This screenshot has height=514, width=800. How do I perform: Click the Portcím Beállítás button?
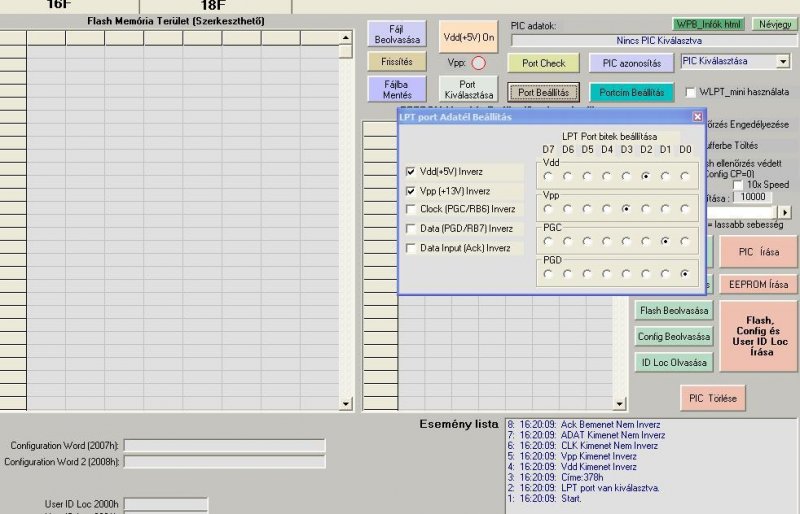pos(632,92)
